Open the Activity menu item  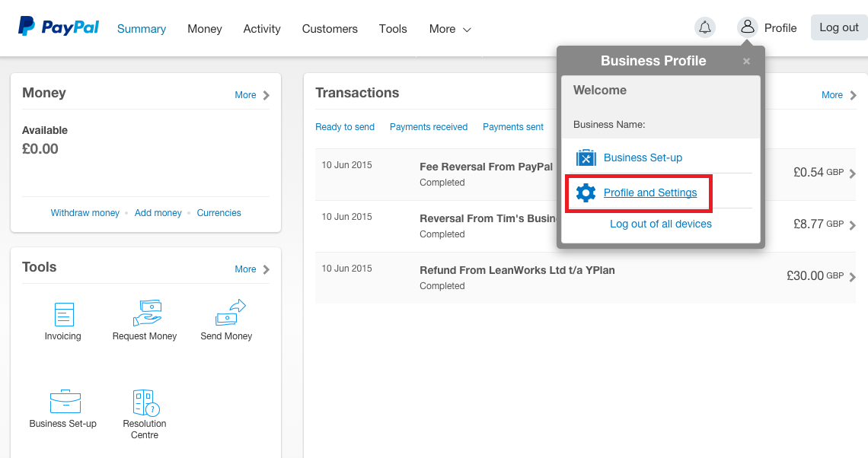click(262, 29)
